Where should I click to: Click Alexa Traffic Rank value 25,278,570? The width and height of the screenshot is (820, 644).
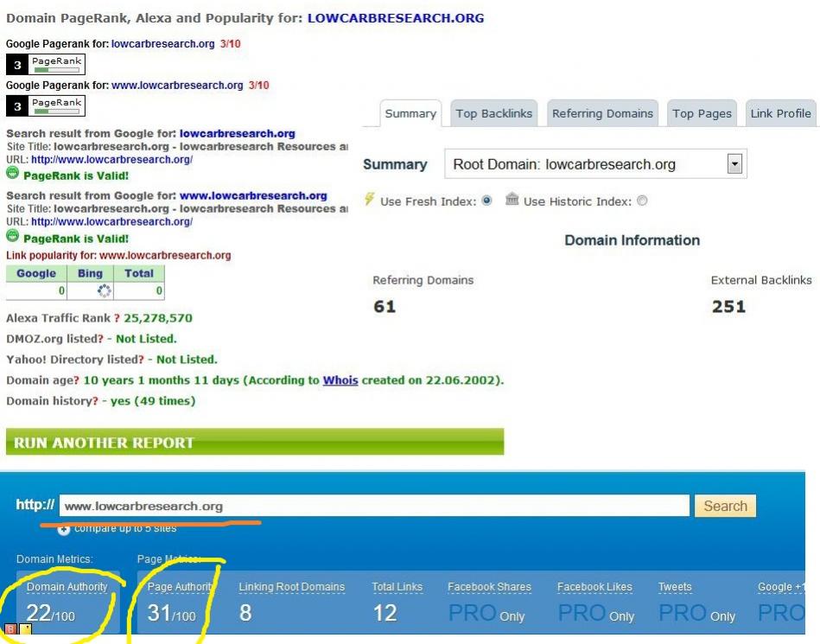tap(158, 318)
